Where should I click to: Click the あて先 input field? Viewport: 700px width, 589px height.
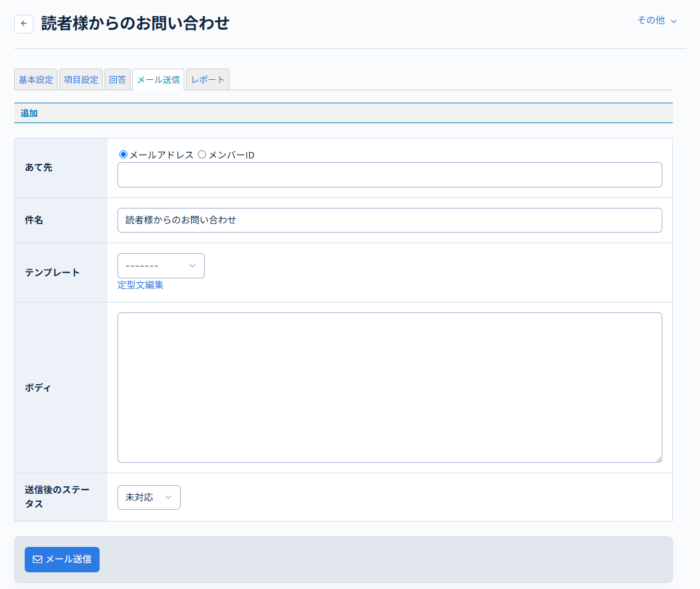pyautogui.click(x=390, y=175)
